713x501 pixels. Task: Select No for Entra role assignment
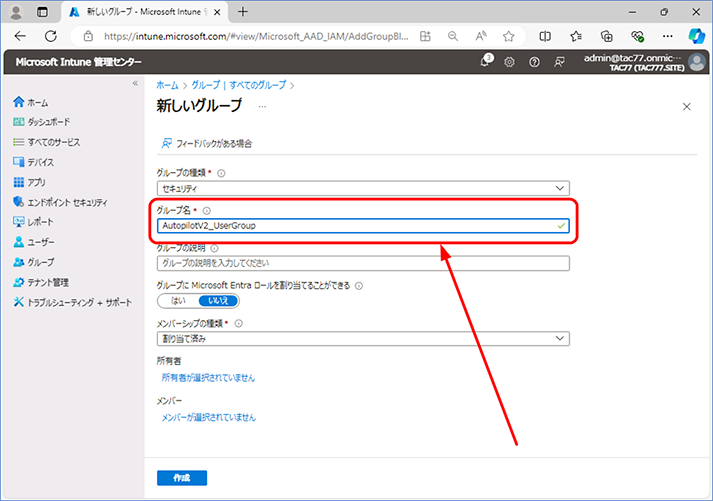pos(218,301)
